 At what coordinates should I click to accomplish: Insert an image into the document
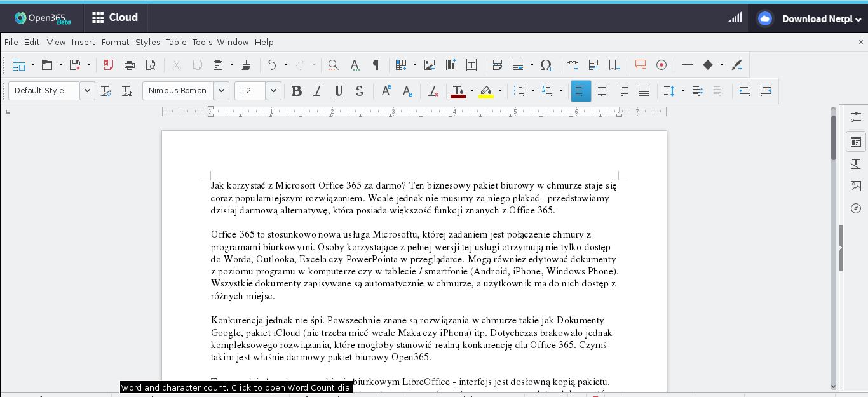[430, 65]
